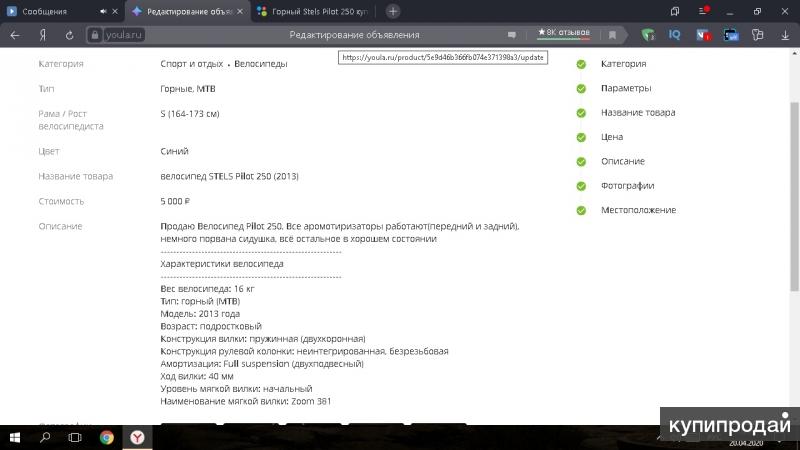This screenshot has width=800, height=450.
Task: Click the green checkmark beside Параметры
Action: click(581, 89)
